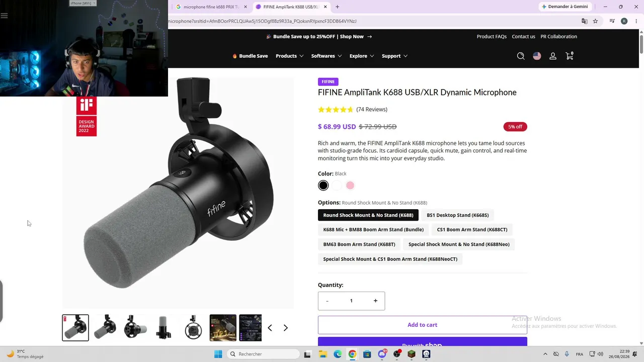The image size is (644, 362).
Task: Open the site search magnifier icon
Action: pyautogui.click(x=521, y=56)
